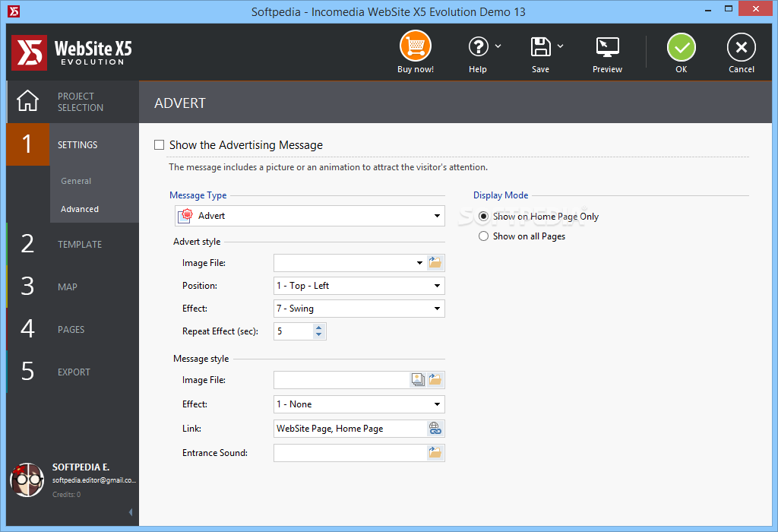Click the Buy now shopping cart icon
This screenshot has height=532, width=778.
[416, 46]
